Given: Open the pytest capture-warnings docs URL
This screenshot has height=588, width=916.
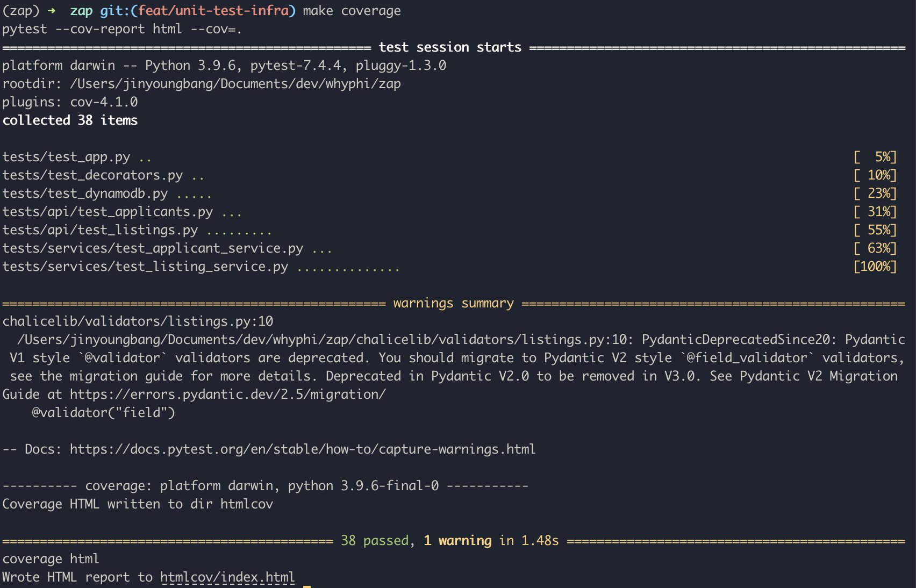Looking at the screenshot, I should coord(303,449).
